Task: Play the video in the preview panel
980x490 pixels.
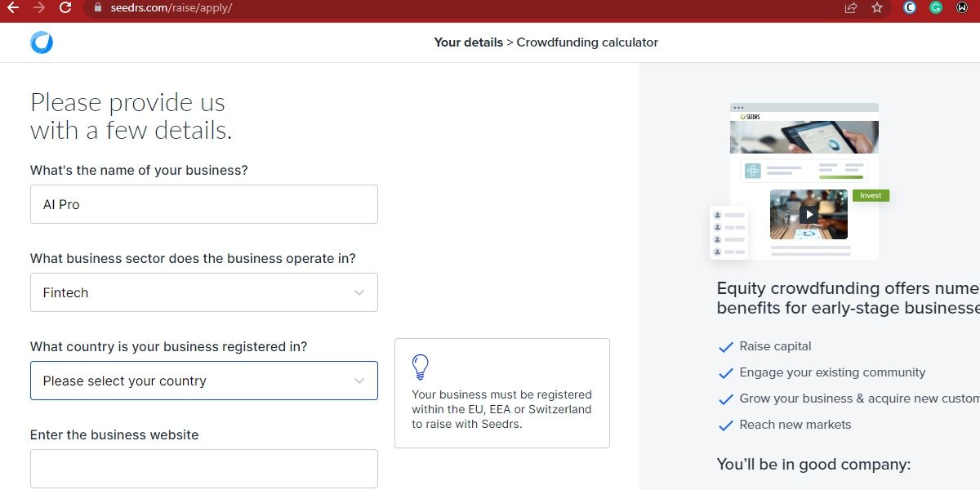Action: [x=808, y=215]
